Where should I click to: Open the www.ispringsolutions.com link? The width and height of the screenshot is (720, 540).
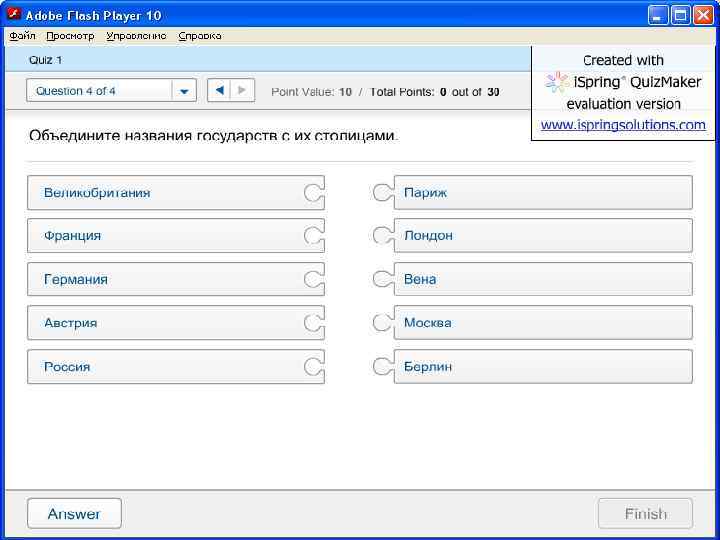tap(623, 124)
